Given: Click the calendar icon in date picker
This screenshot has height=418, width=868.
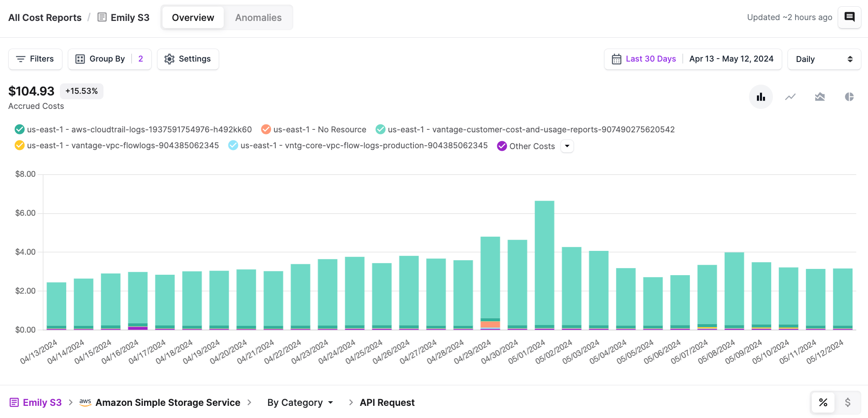Looking at the screenshot, I should point(616,59).
